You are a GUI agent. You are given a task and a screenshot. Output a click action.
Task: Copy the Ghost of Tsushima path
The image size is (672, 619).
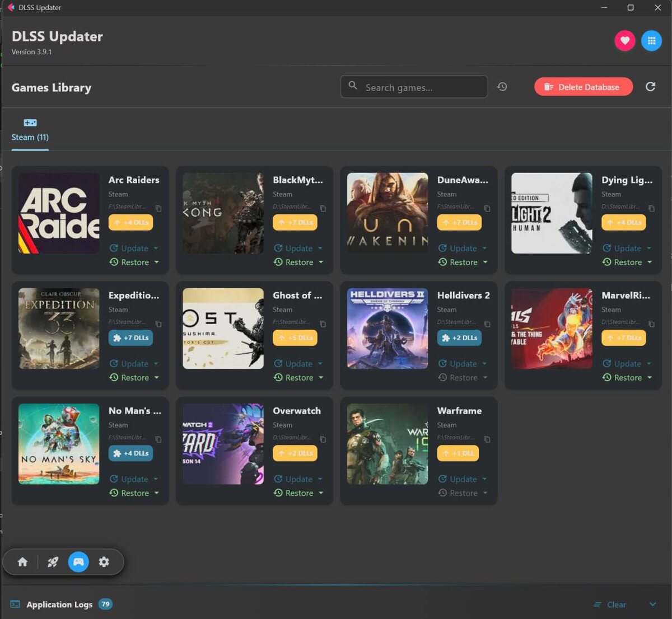tap(323, 323)
